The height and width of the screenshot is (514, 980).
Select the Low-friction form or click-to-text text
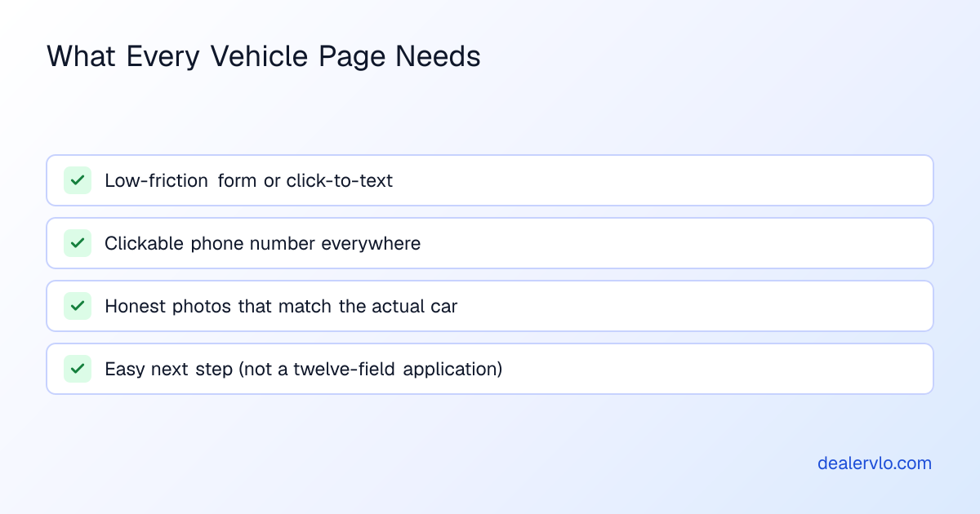pos(249,180)
